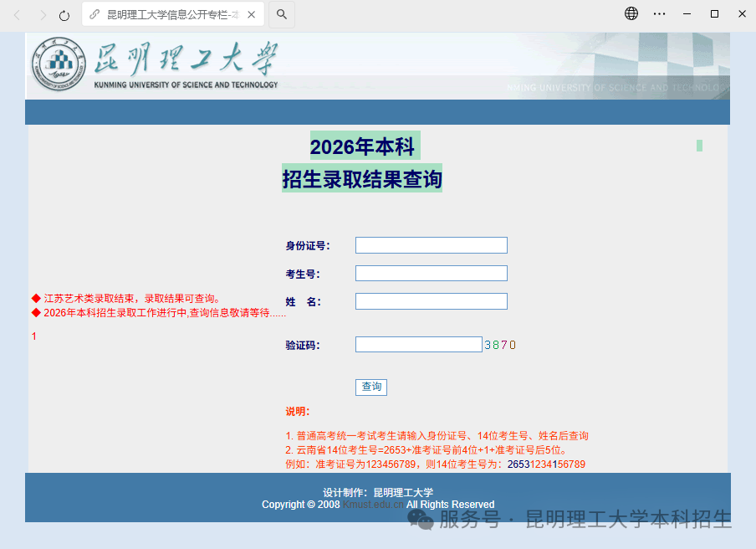Close the browser window
Screen dimensions: 756x549
pos(742,14)
